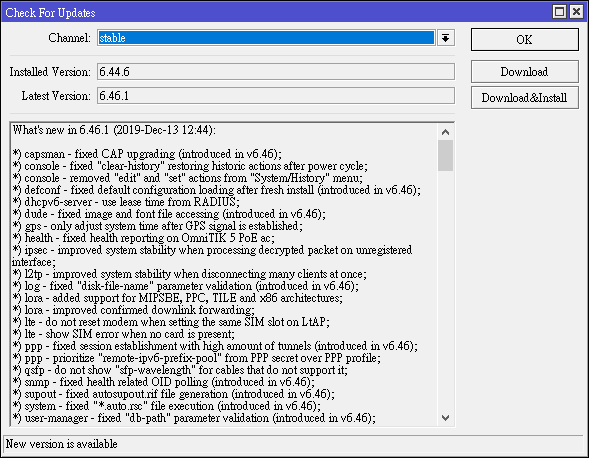589x458 pixels.
Task: Click the log "disk-file-name" validation line
Action: [x=186, y=286]
